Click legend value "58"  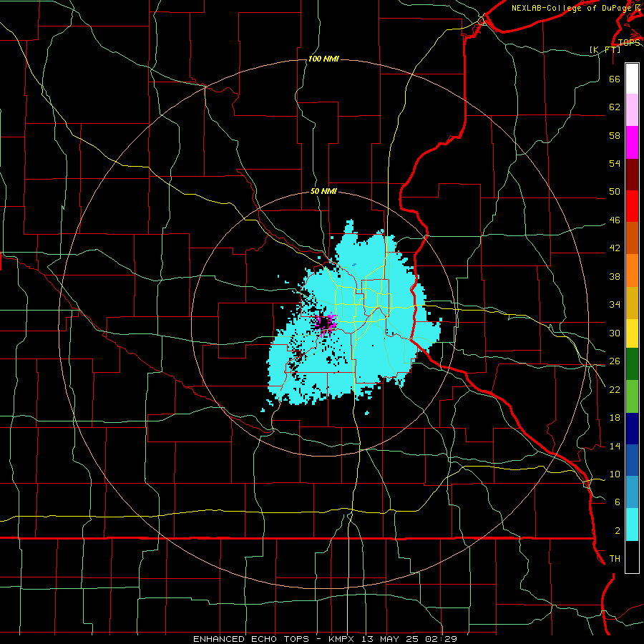coord(615,135)
